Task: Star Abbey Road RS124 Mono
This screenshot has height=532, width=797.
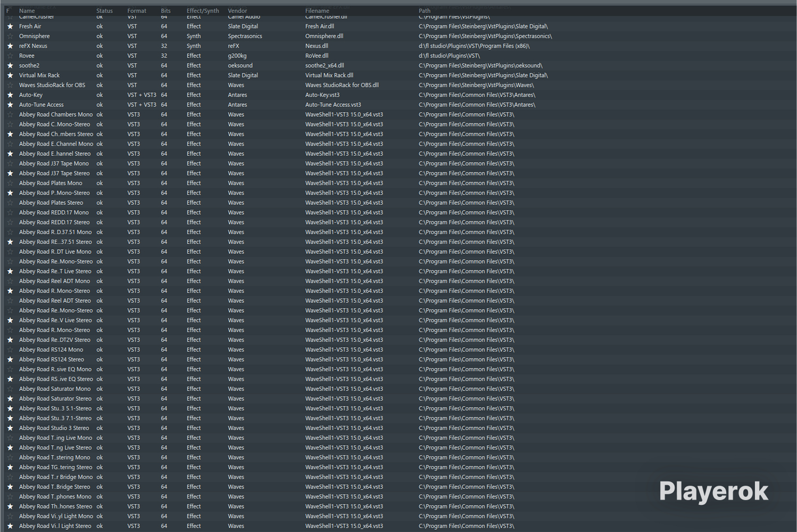Action: 10,350
